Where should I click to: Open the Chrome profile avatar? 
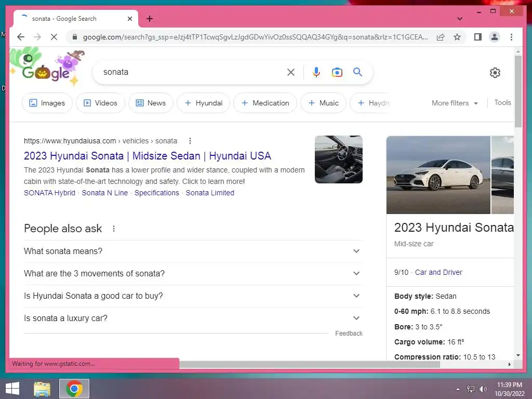click(x=495, y=37)
